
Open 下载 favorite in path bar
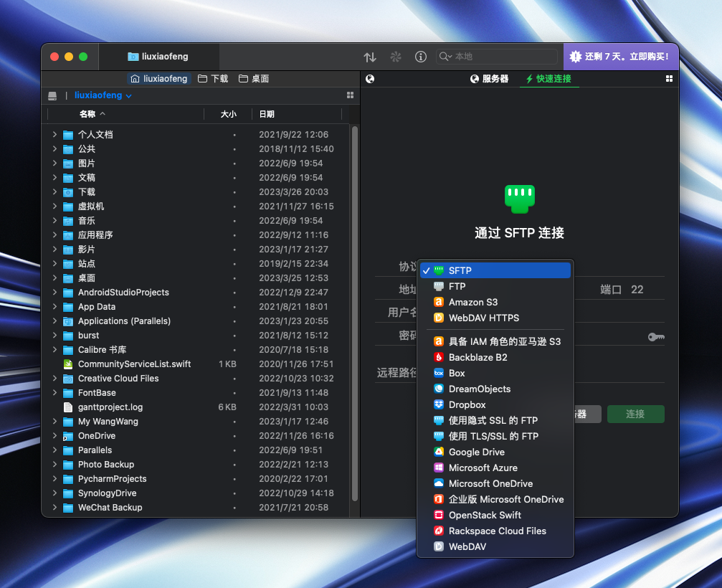[213, 79]
